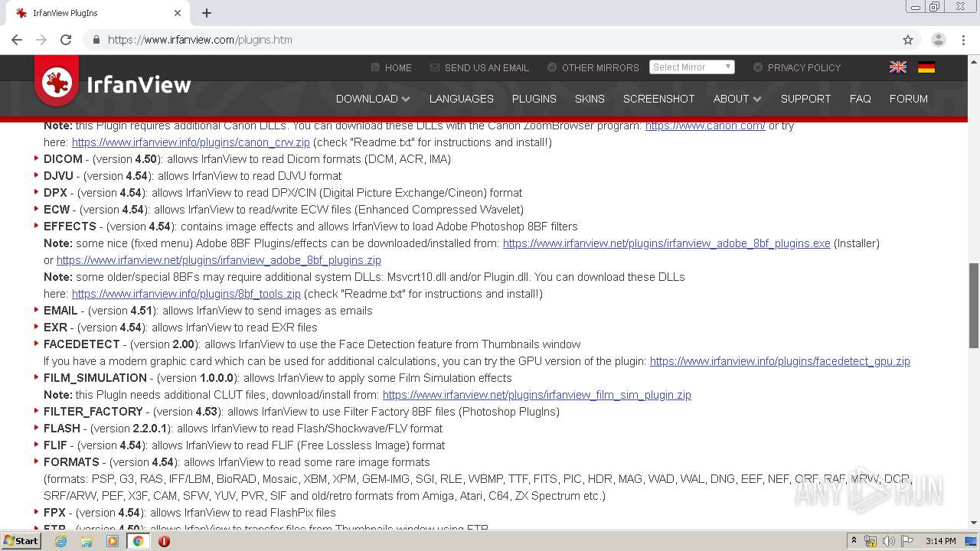Click the FORMATS plugin name
Viewport: 980px width, 551px height.
point(71,462)
